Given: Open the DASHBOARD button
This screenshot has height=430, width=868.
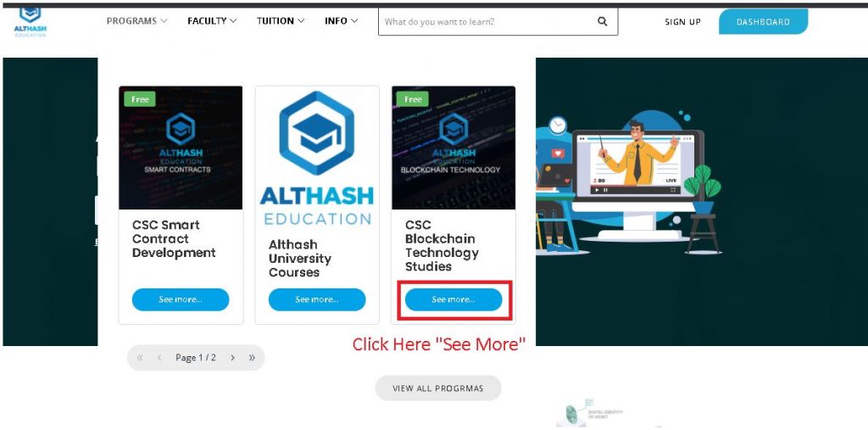Looking at the screenshot, I should coord(763,22).
